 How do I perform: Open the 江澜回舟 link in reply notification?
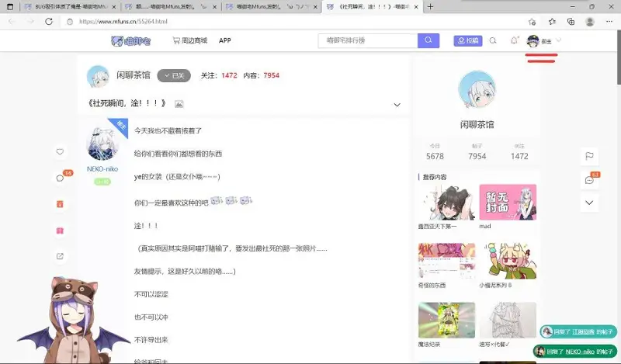click(x=584, y=332)
